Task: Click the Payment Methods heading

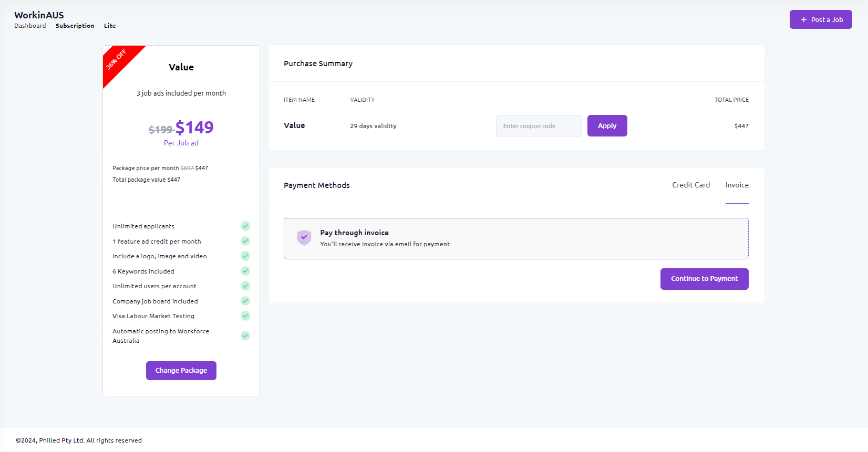Action: point(317,185)
